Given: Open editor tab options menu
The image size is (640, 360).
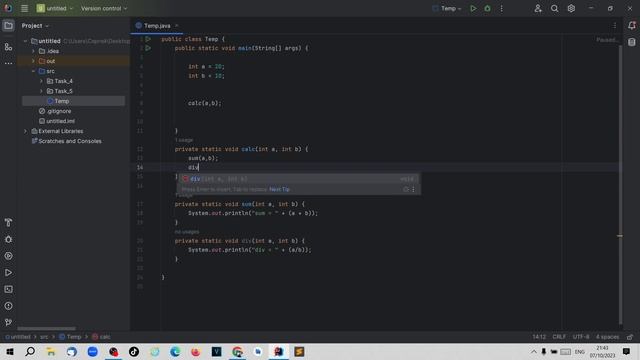Looking at the screenshot, I should coord(615,25).
